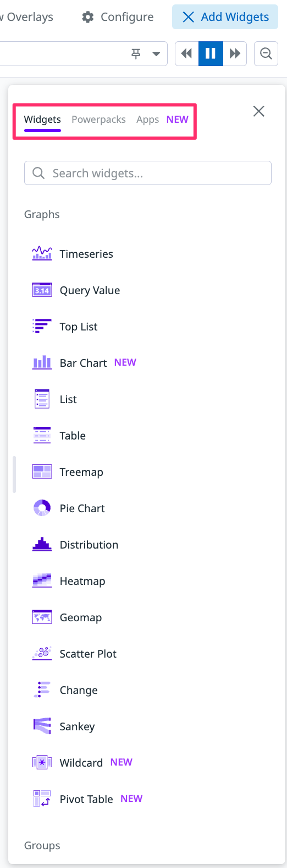The image size is (287, 868).
Task: Zoom out the time range
Action: pyautogui.click(x=266, y=53)
